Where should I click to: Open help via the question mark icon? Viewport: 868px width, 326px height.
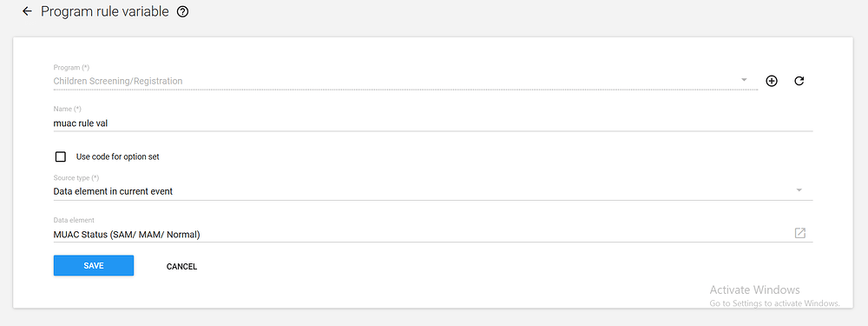(x=182, y=11)
